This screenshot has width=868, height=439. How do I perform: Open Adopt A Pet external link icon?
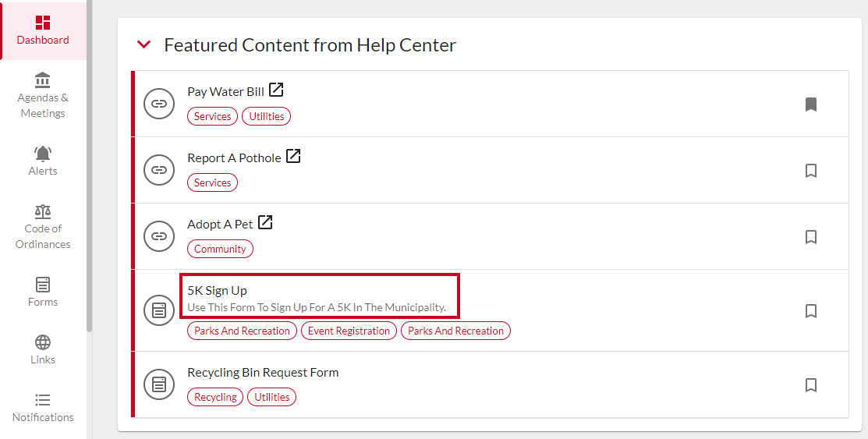pyautogui.click(x=266, y=222)
